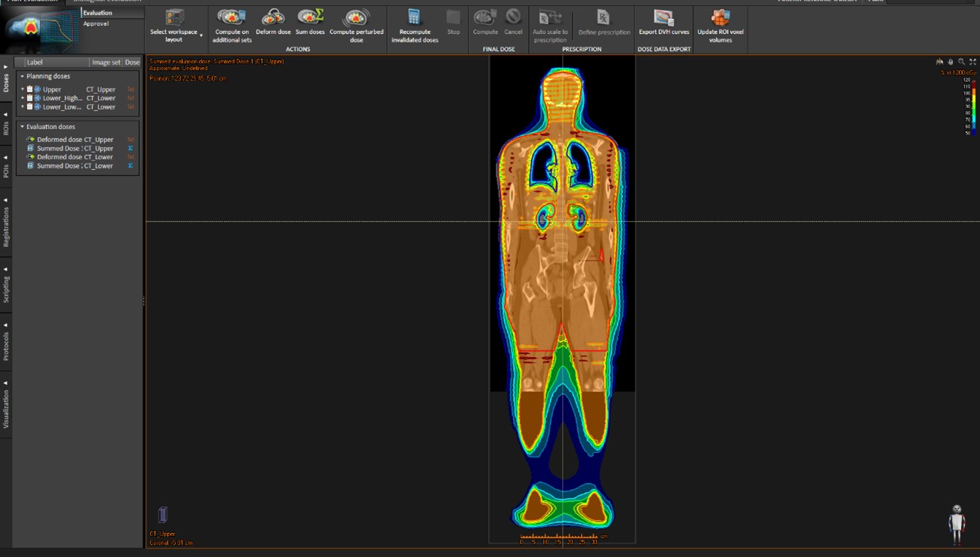Expand the Lower_Low planning dose row
This screenshot has height=557, width=980.
point(23,106)
